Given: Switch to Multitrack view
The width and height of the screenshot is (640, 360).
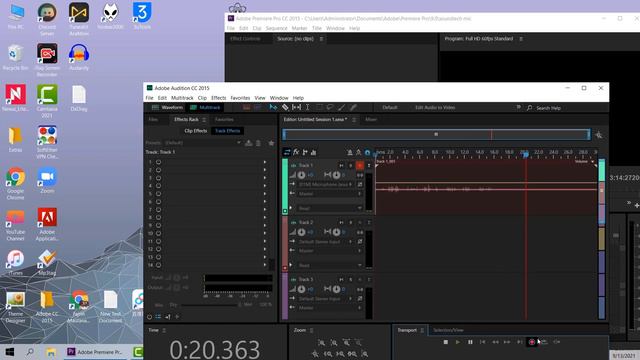Looking at the screenshot, I should pyautogui.click(x=205, y=107).
